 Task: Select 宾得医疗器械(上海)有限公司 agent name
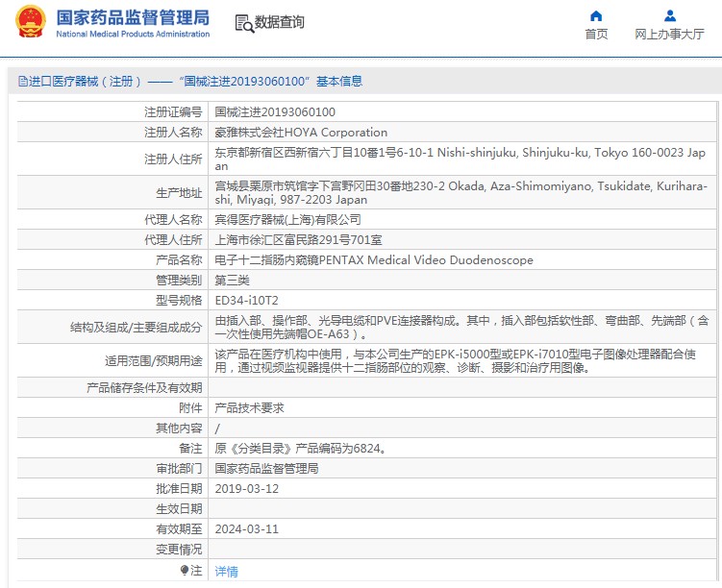click(x=287, y=220)
